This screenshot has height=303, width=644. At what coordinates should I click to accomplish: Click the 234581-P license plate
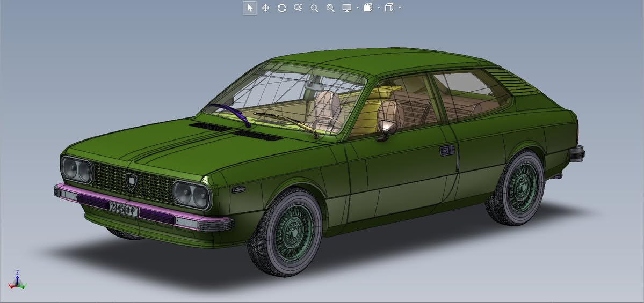pos(123,209)
